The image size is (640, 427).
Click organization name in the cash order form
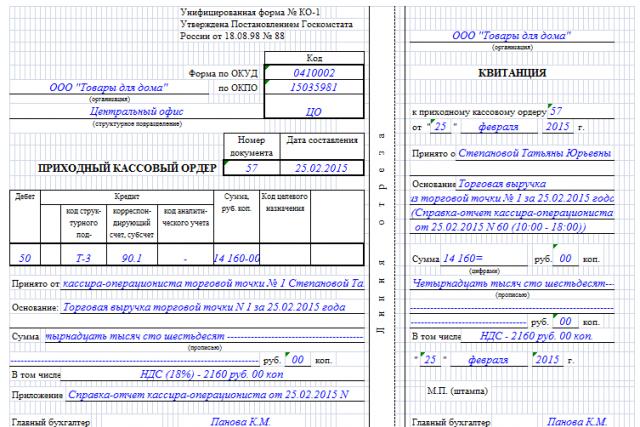pos(109,87)
